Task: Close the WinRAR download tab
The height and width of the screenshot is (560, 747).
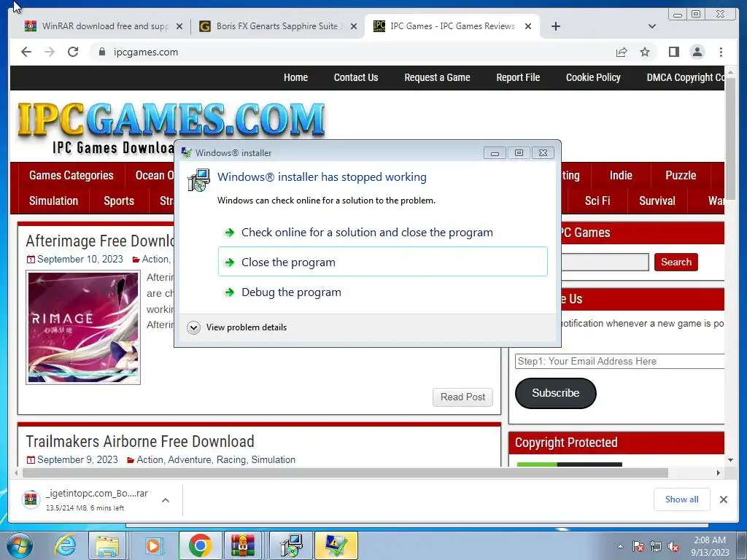Action: point(179,27)
